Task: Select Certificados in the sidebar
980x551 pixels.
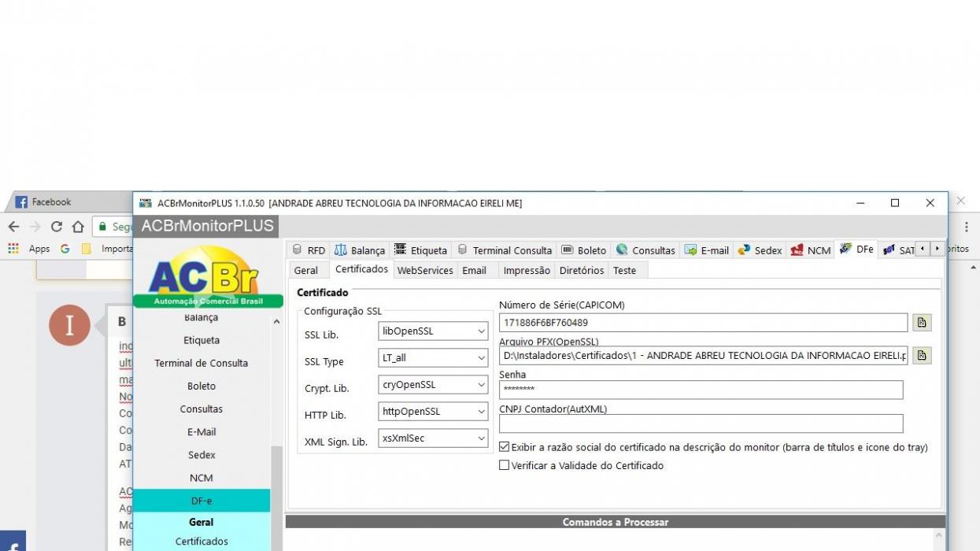Action: (x=202, y=542)
